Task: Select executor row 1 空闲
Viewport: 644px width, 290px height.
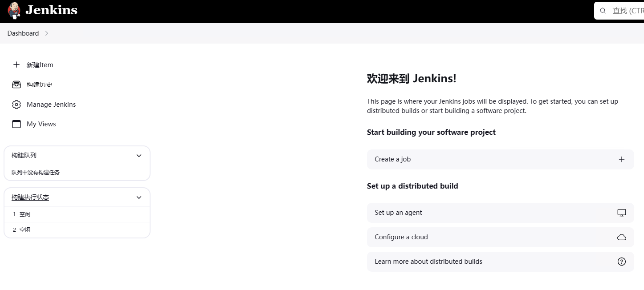Action: click(77, 214)
